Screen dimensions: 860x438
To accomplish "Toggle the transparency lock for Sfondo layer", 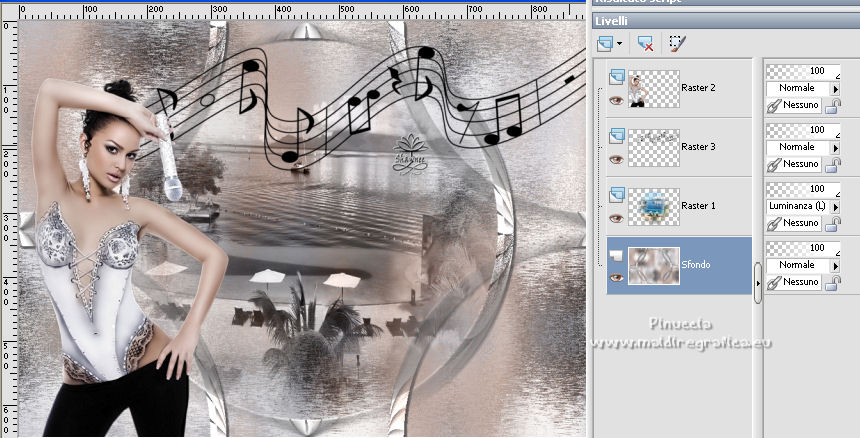I will pos(833,283).
